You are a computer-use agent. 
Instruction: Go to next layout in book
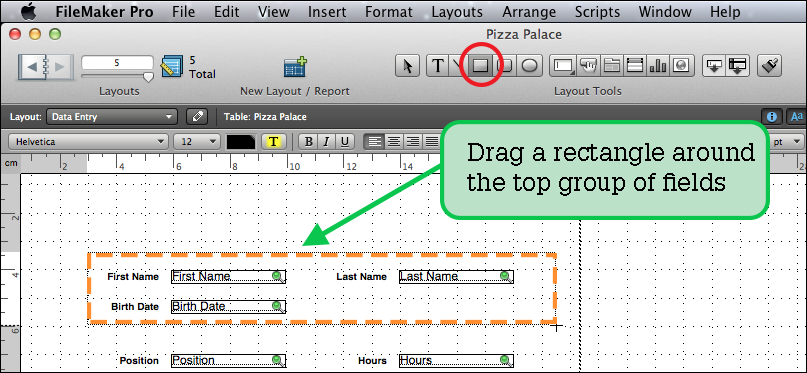pyautogui.click(x=60, y=67)
